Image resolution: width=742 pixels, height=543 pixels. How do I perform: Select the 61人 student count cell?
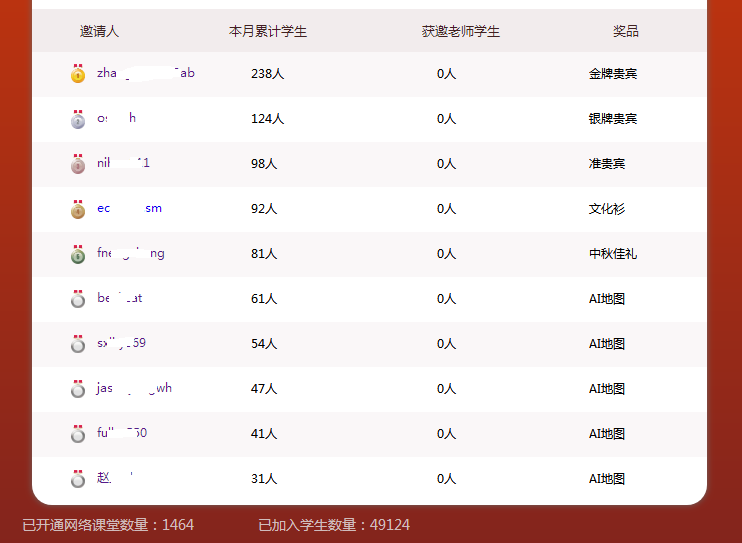(264, 299)
